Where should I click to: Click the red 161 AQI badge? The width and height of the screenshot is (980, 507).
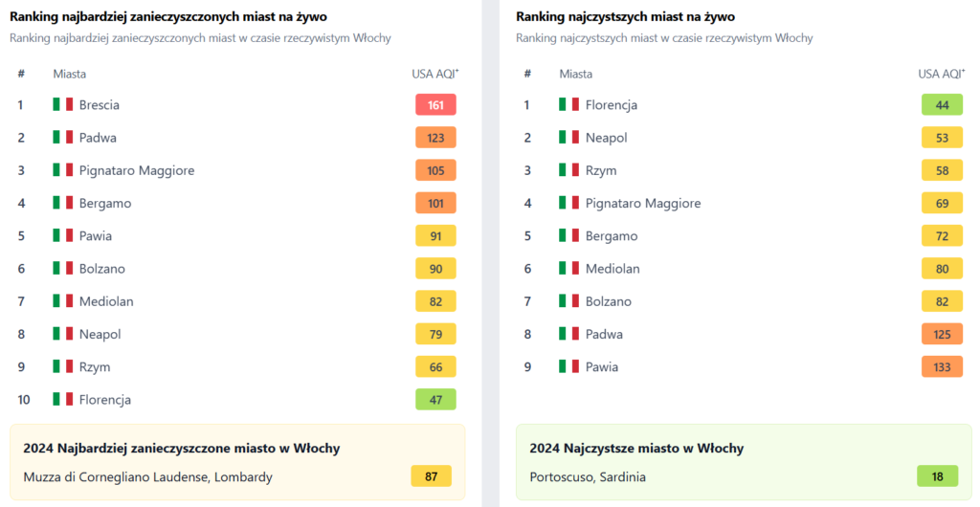pyautogui.click(x=435, y=104)
